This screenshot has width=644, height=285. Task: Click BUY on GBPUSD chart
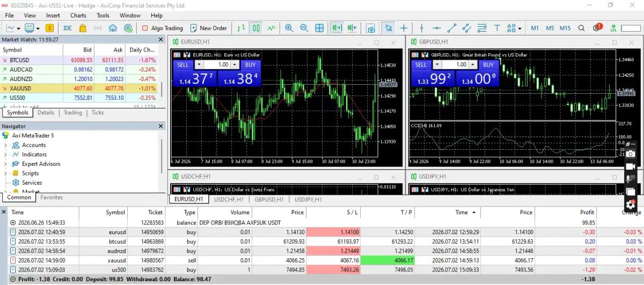488,64
